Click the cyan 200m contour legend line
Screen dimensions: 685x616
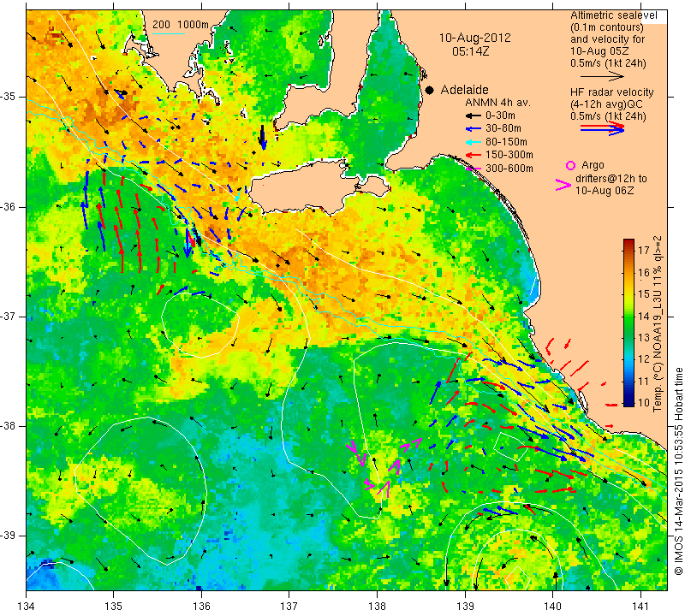(x=169, y=33)
